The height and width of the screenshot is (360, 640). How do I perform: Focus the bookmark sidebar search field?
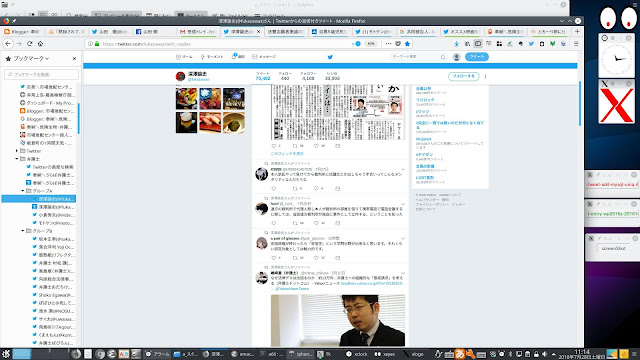(41, 74)
